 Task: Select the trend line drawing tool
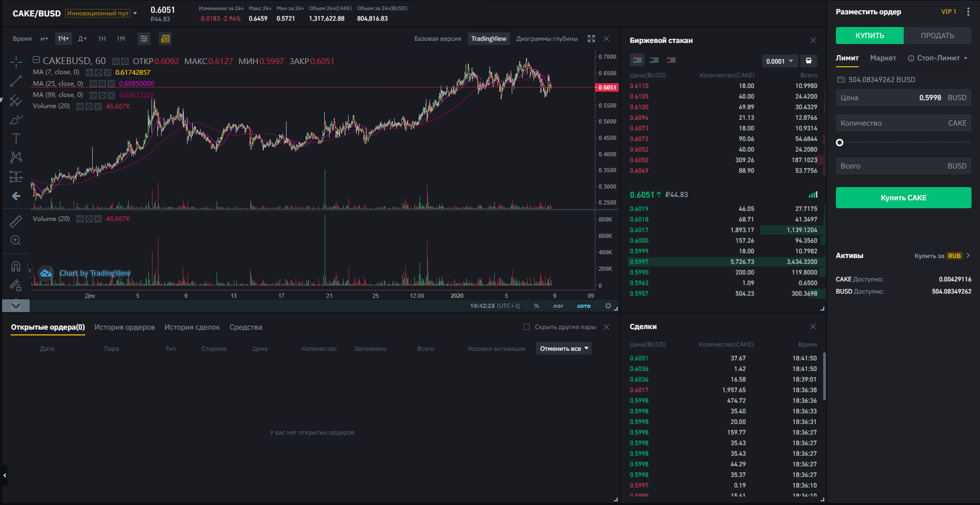click(x=16, y=81)
